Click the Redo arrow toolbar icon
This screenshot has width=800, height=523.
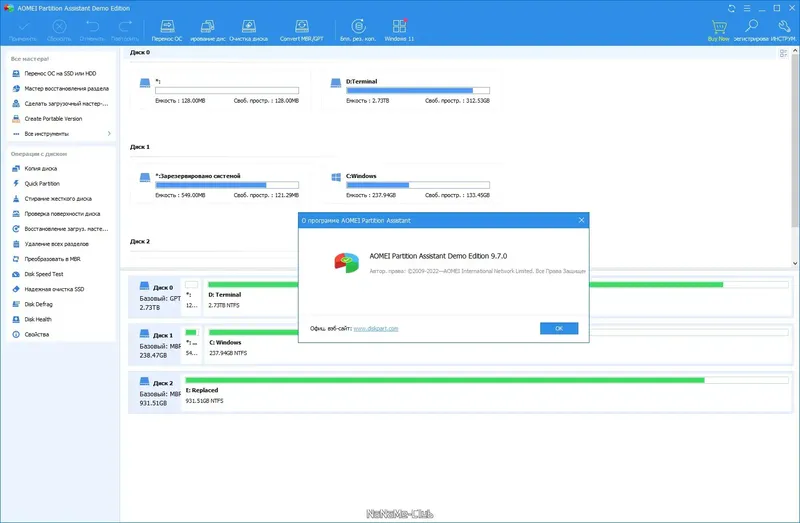point(125,27)
